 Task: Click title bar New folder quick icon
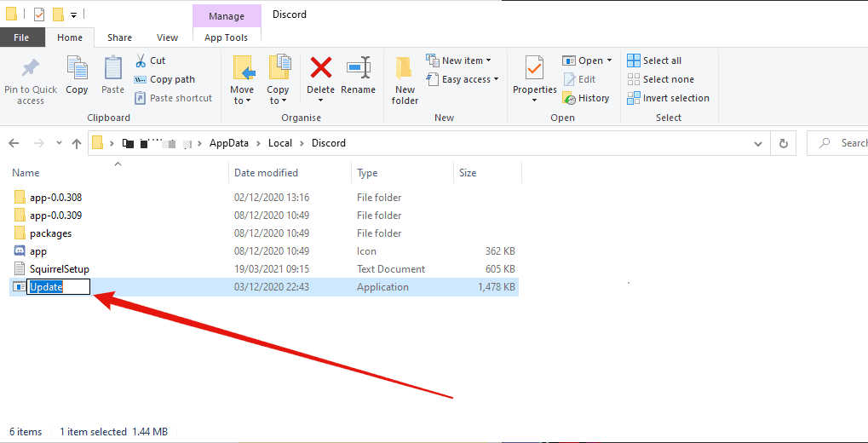pos(58,14)
